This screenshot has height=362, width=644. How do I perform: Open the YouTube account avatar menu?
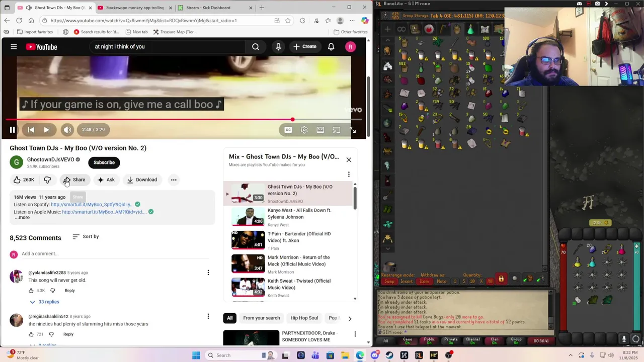click(351, 47)
